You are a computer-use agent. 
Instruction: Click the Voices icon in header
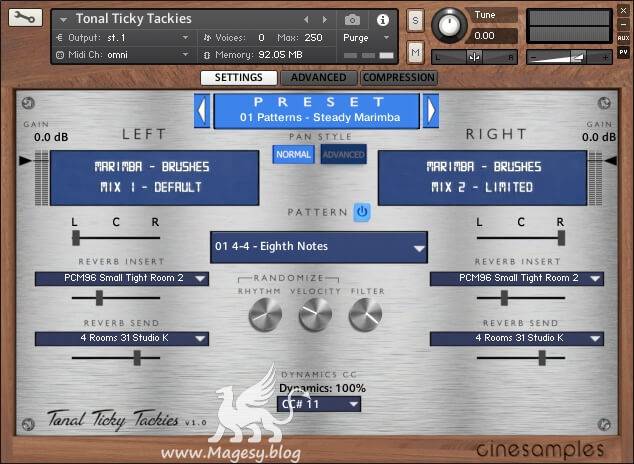pos(207,38)
